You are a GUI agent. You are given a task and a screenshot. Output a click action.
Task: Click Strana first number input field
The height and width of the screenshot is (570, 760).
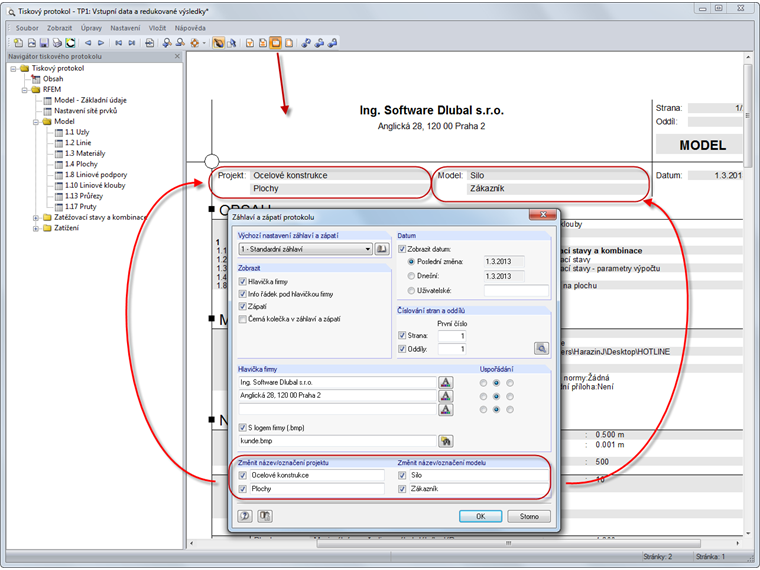(x=452, y=335)
